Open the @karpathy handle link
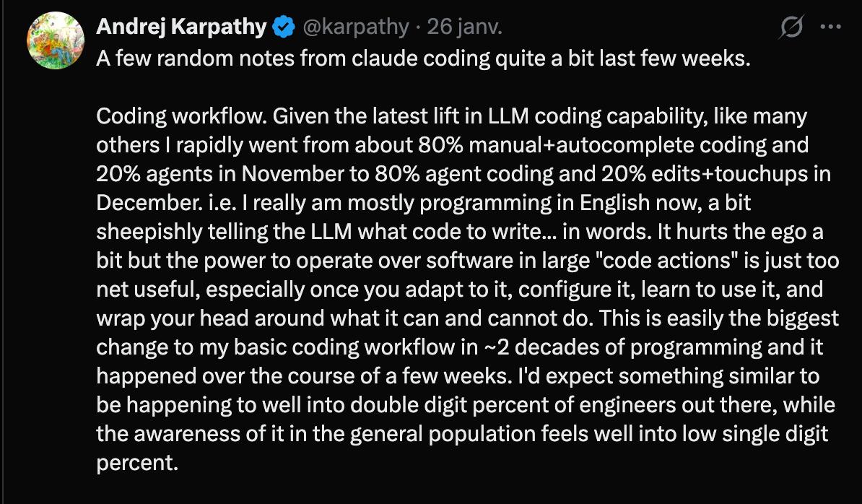Screen dimensions: 862x504 pyautogui.click(x=357, y=28)
